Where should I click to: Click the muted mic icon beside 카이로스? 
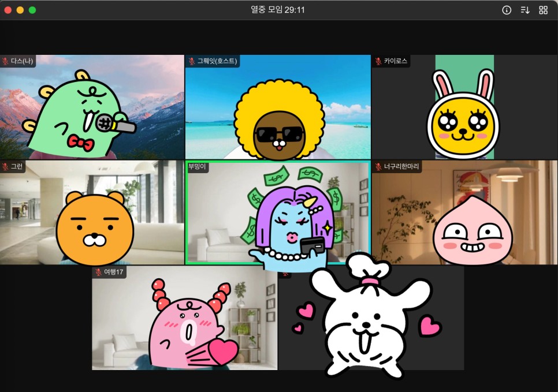point(378,61)
